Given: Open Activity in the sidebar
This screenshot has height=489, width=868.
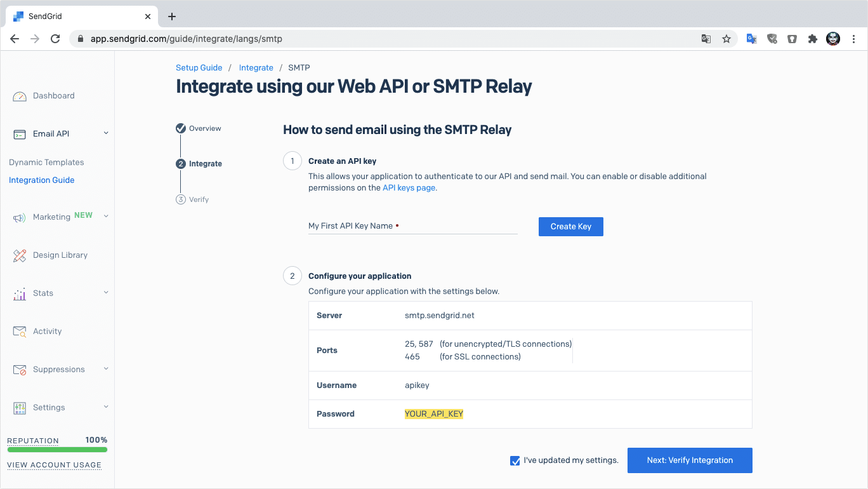Looking at the screenshot, I should pyautogui.click(x=48, y=332).
